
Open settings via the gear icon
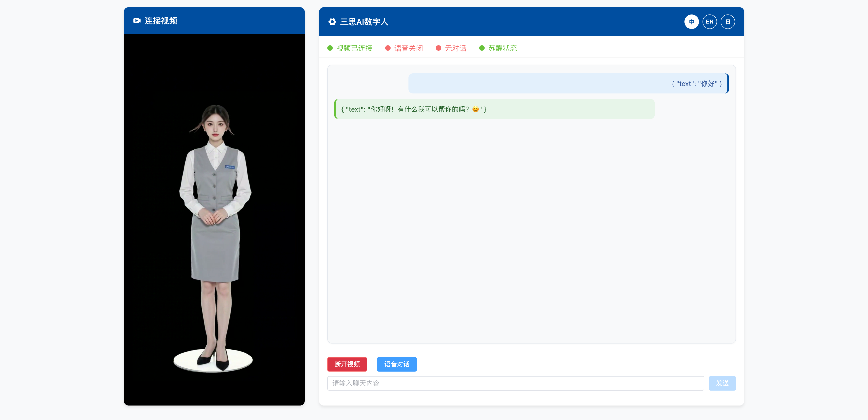point(332,22)
